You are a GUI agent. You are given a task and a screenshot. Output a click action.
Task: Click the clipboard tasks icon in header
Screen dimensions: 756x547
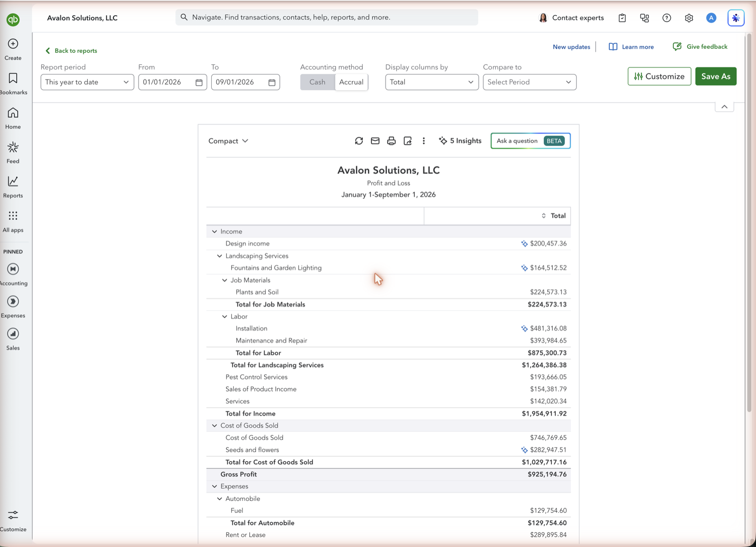click(x=622, y=18)
